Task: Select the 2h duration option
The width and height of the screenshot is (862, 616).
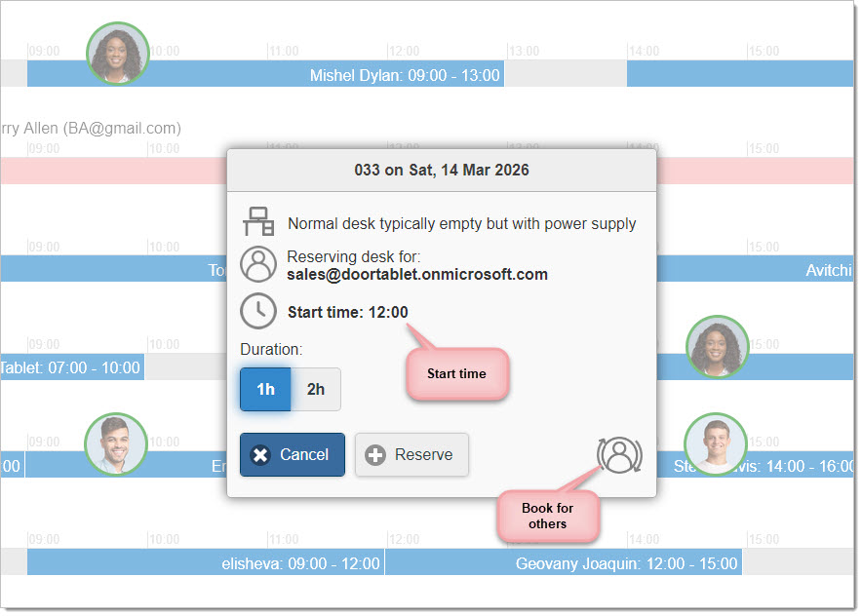Action: click(316, 390)
